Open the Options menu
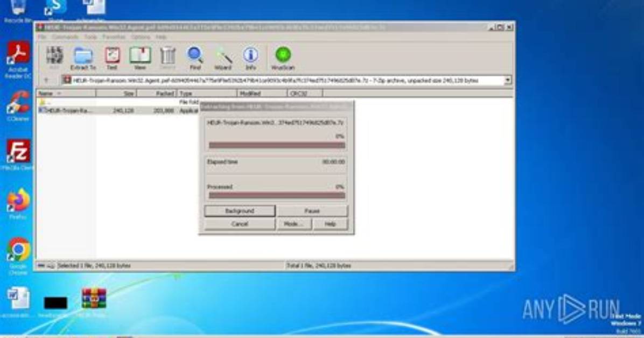This screenshot has height=338, width=644. point(141,37)
